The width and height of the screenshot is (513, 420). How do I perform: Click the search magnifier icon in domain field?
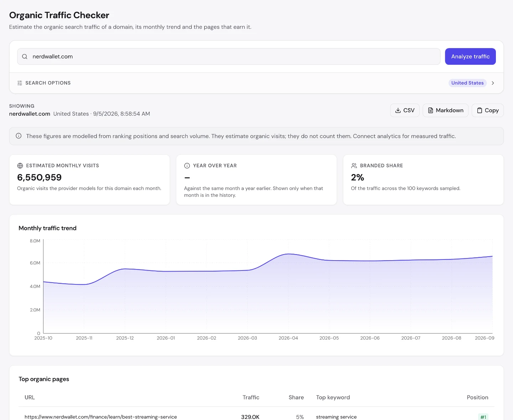pyautogui.click(x=25, y=57)
